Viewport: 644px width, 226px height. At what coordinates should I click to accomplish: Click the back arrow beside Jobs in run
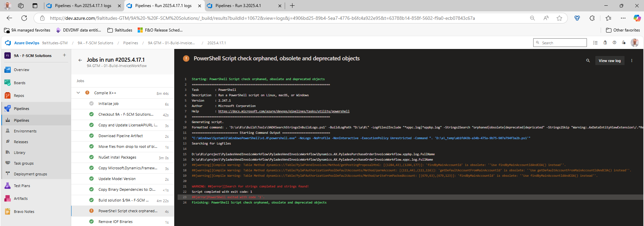pos(80,60)
